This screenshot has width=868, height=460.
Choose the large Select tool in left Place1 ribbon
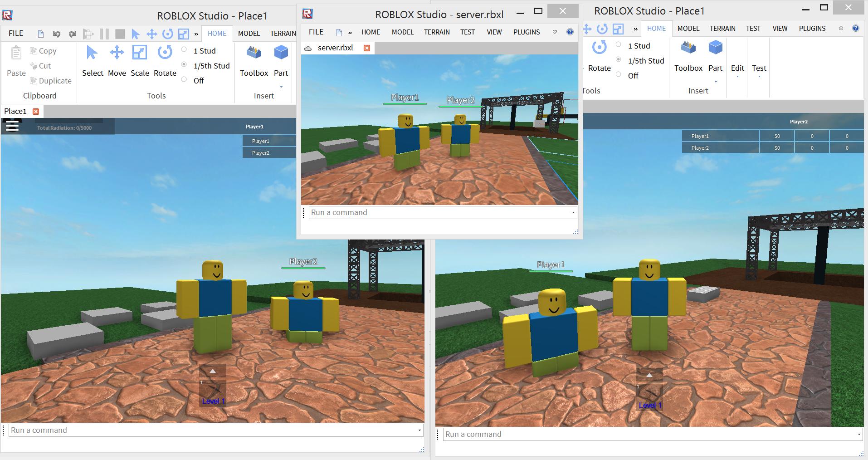(x=93, y=61)
